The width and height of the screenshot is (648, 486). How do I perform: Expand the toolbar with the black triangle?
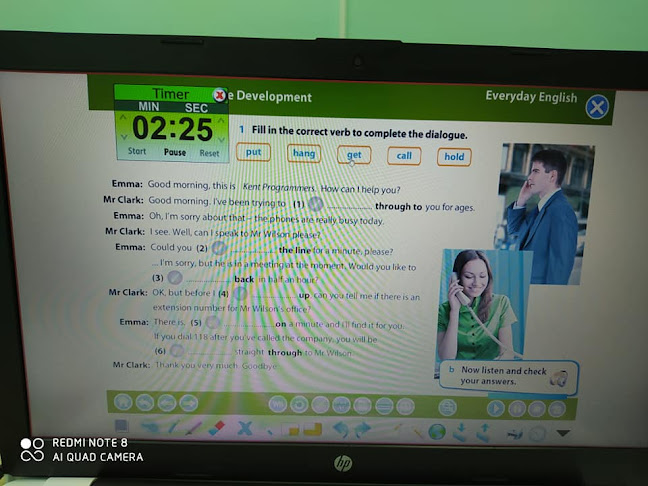coord(563,433)
